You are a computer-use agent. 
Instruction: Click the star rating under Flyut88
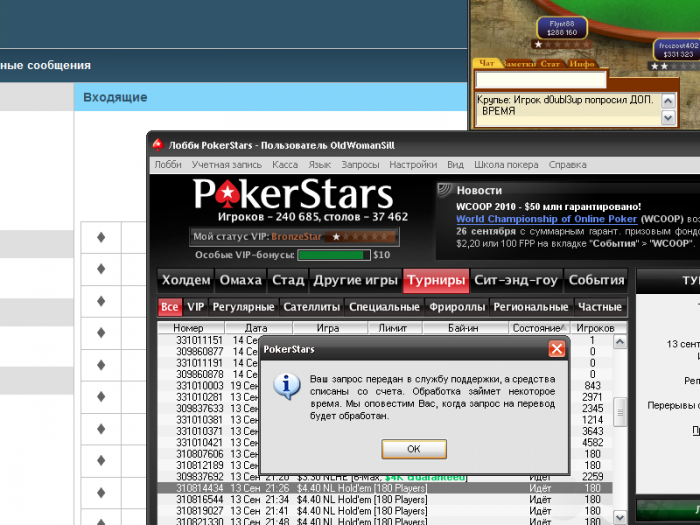(562, 44)
